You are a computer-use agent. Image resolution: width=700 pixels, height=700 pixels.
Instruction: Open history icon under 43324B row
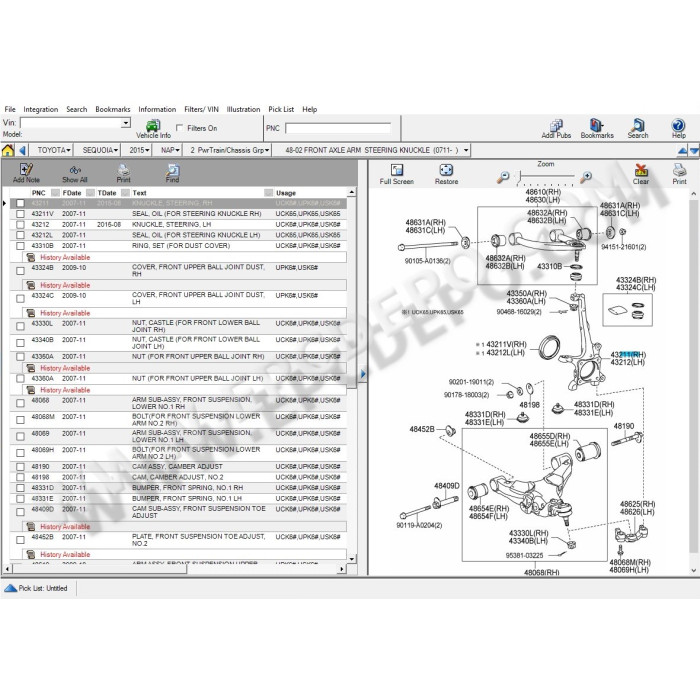click(31, 285)
